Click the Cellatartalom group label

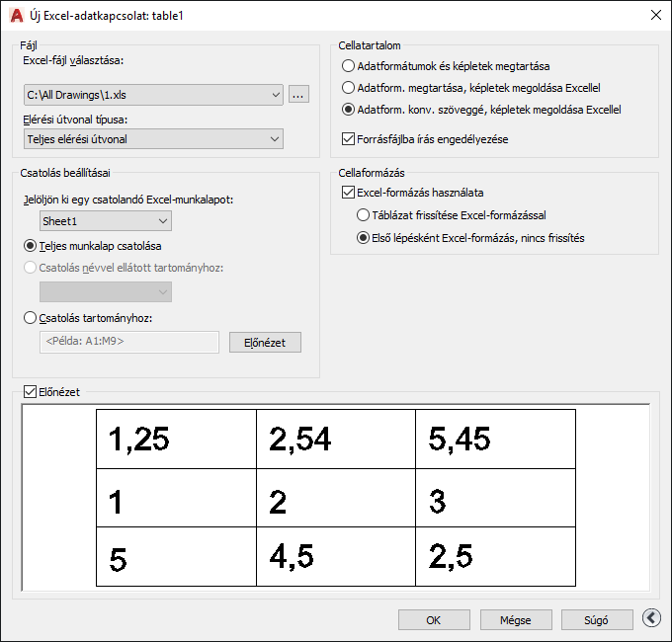[370, 45]
